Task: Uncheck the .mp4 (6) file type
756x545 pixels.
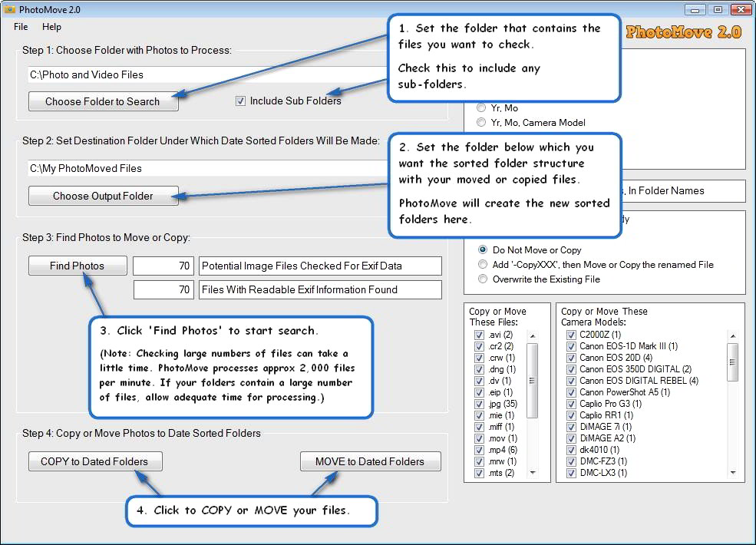Action: pos(479,450)
